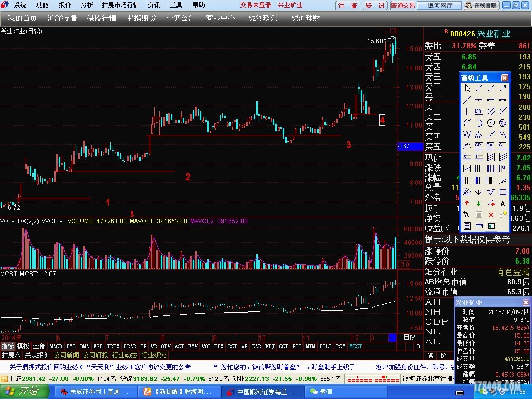
Task: Pick the blue periodic vertical lines tool
Action: click(479, 180)
